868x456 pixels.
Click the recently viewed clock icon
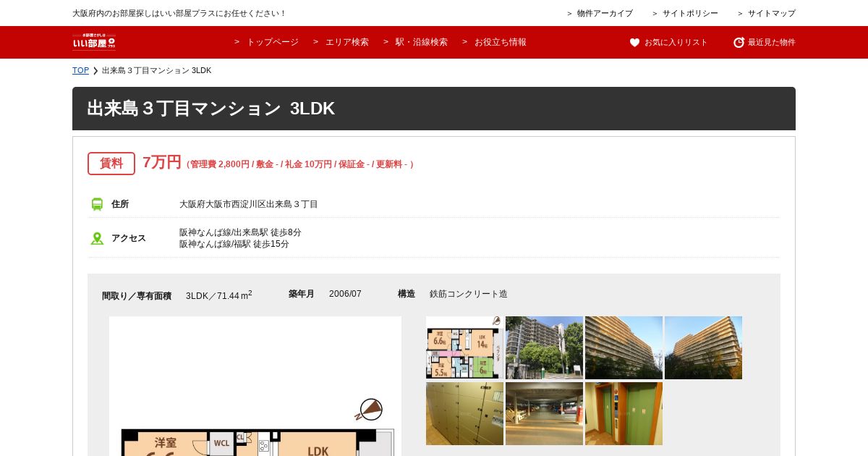[739, 43]
